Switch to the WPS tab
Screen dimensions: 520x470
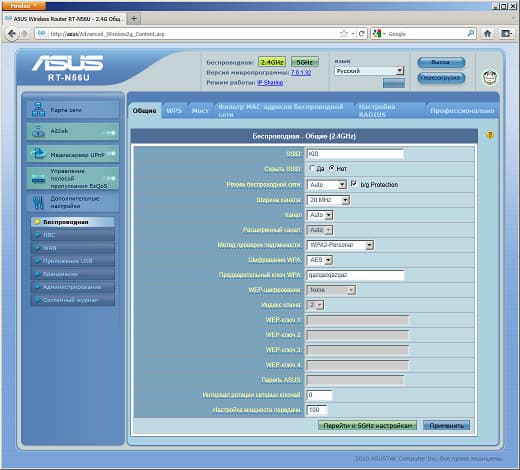pyautogui.click(x=174, y=111)
